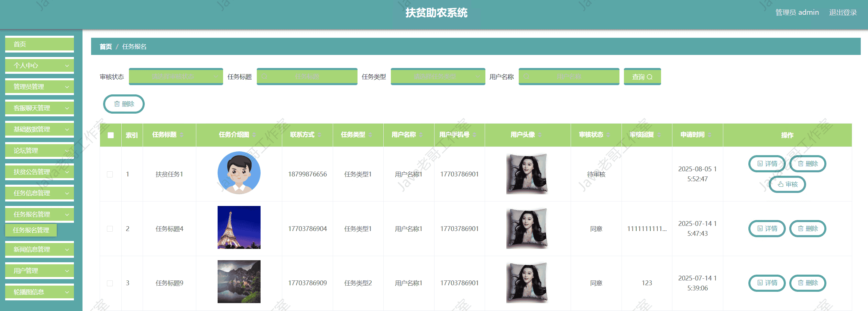Expand the 论坛管理 sidebar menu
The width and height of the screenshot is (868, 311).
point(40,150)
